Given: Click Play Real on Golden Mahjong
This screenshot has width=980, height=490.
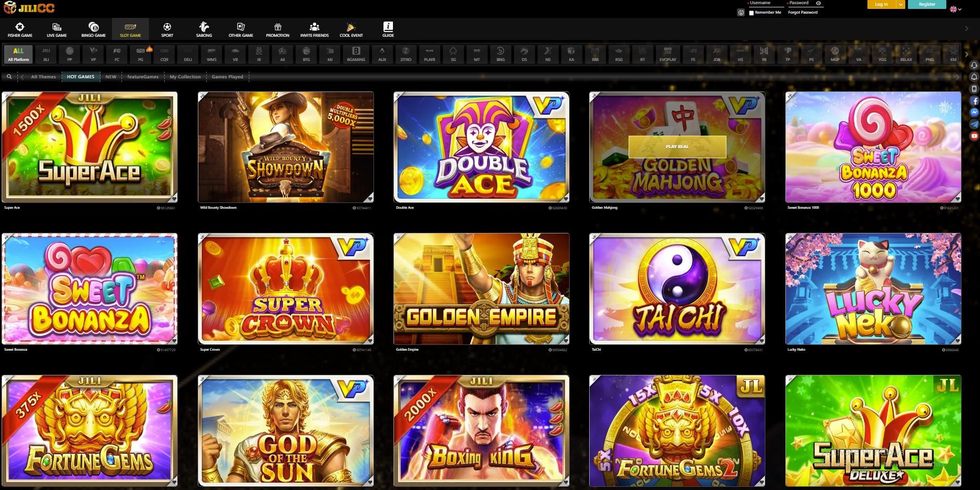Looking at the screenshot, I should coord(677,147).
